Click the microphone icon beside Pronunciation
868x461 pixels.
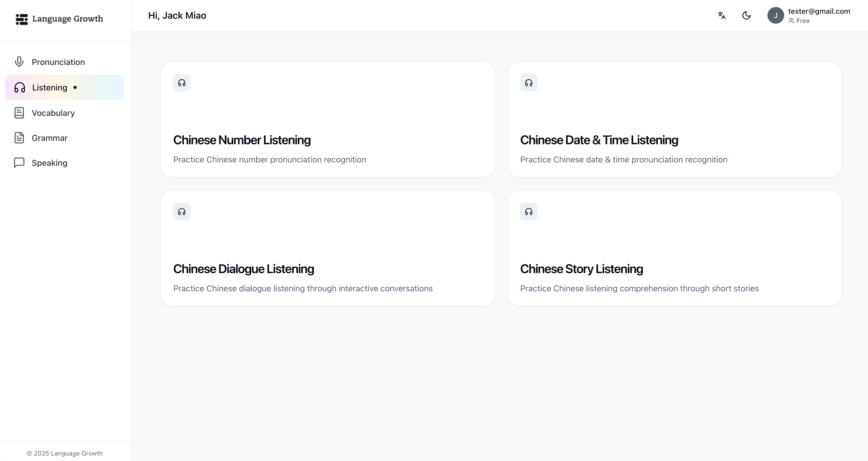pyautogui.click(x=19, y=62)
